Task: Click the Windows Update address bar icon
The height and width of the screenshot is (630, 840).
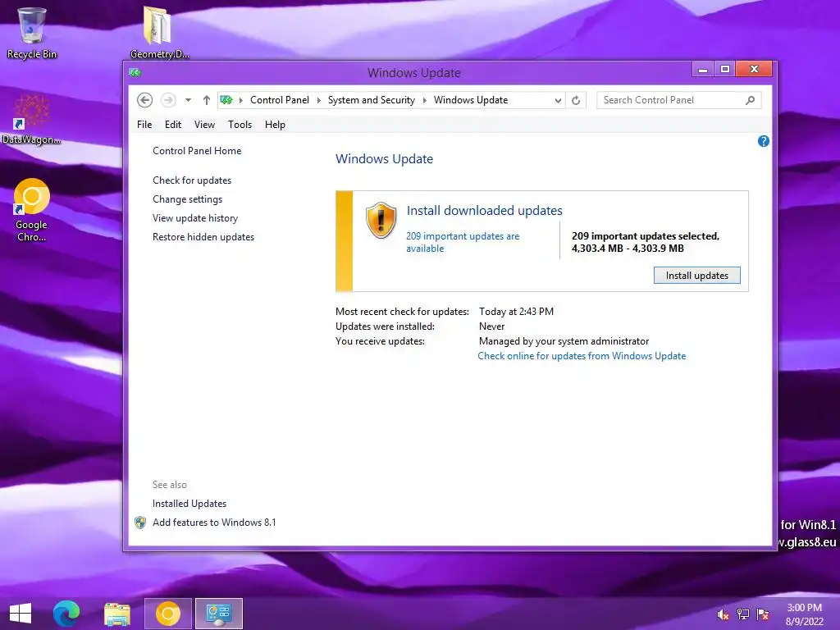Action: [x=226, y=100]
